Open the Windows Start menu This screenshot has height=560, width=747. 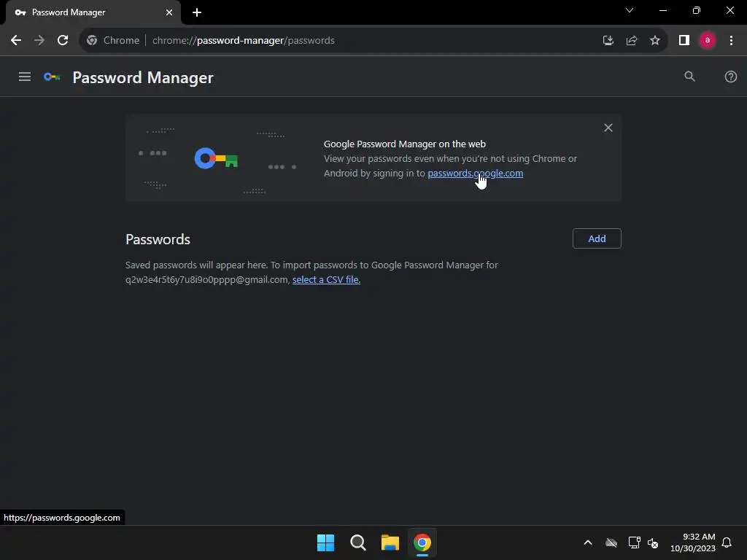coord(326,542)
